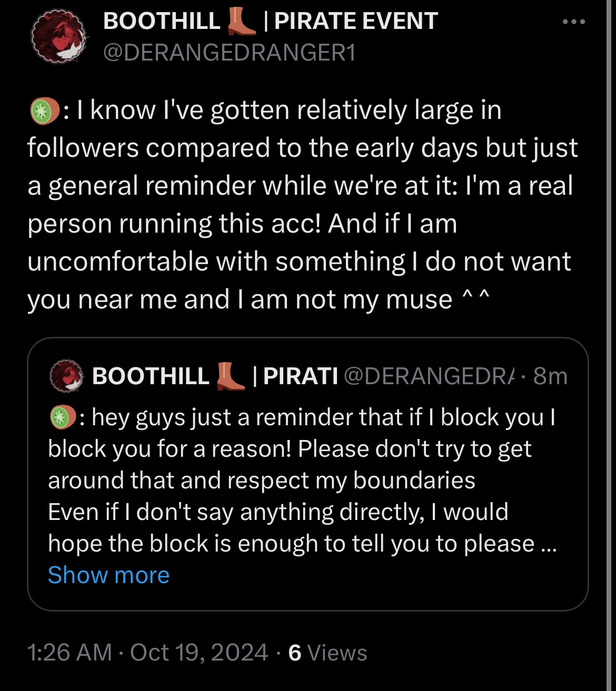This screenshot has height=691, width=616.
Task: Click the trailing ellipsis of truncated quote text
Action: [x=549, y=544]
